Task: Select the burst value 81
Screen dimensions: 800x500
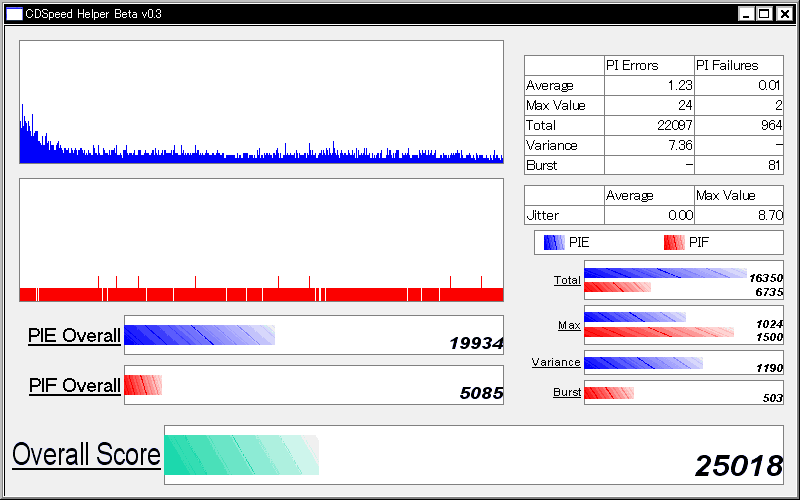Action: click(x=775, y=165)
